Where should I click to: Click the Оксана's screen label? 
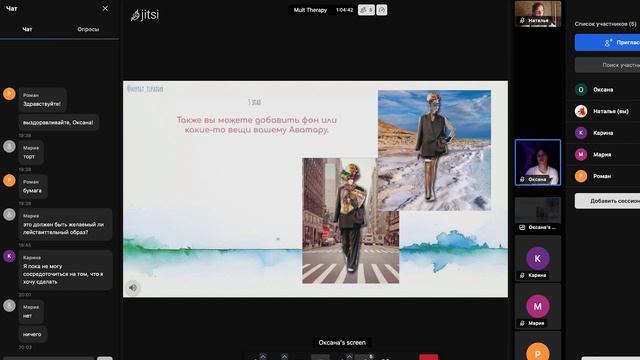[x=342, y=342]
